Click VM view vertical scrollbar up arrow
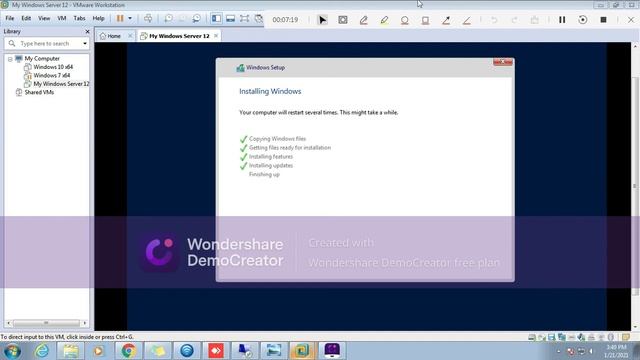Viewport: 640px width, 360px height. click(x=636, y=46)
